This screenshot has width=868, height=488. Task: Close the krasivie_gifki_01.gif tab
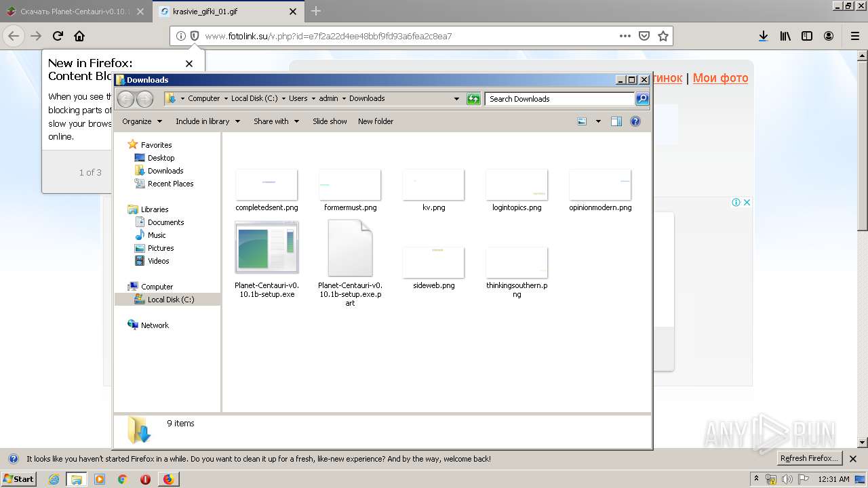293,12
